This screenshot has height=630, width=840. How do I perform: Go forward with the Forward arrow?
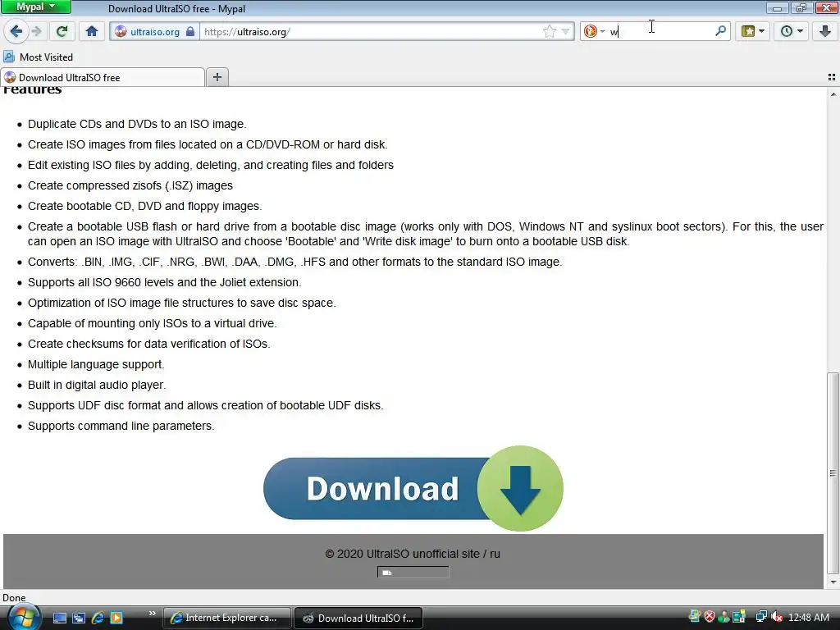(36, 31)
